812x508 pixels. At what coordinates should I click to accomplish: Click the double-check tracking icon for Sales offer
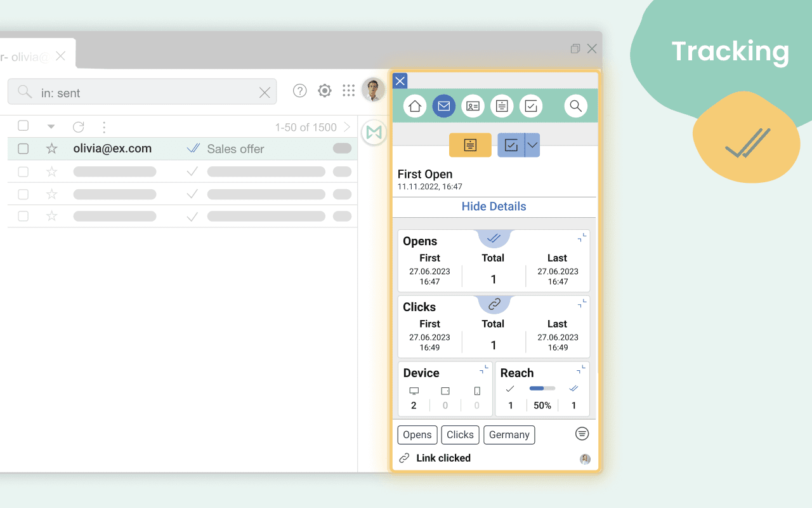[193, 149]
